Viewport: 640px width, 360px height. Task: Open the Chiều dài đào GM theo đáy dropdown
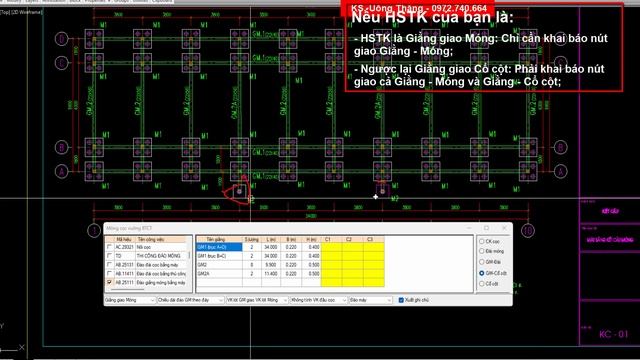coord(191,300)
